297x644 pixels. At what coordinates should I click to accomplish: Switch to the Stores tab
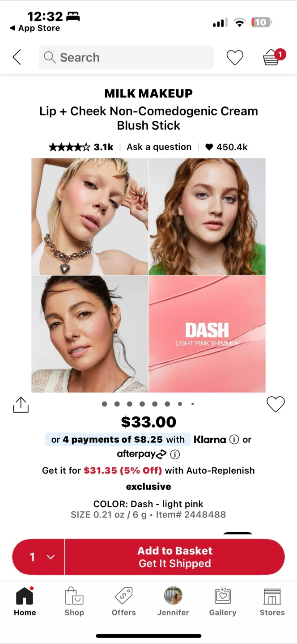pos(272,602)
